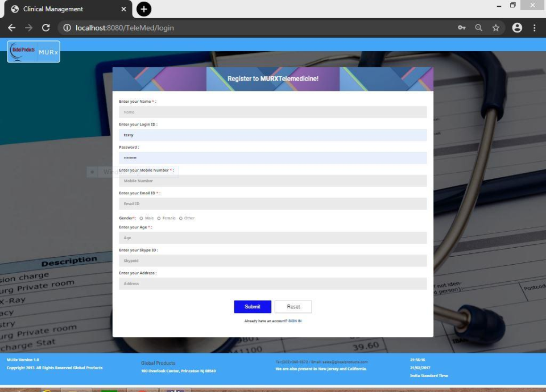Reload the page with the refresh icon
Viewport: 546px width, 392px height.
click(45, 28)
